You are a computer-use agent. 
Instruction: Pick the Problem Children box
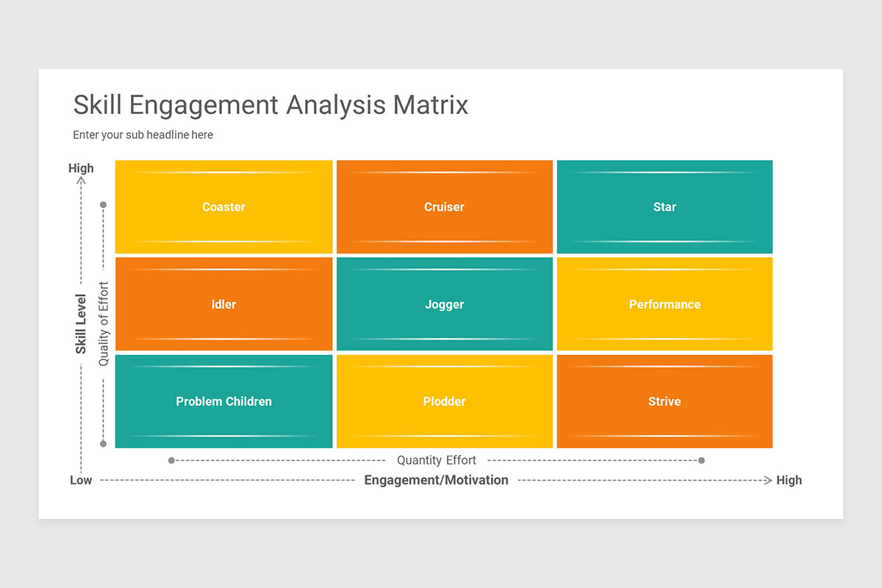223,401
